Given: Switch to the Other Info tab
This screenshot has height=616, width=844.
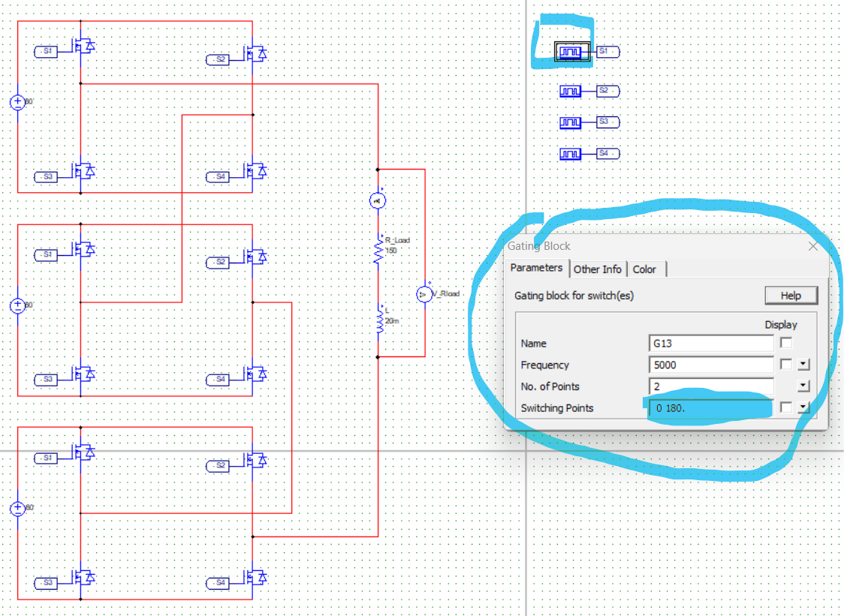Looking at the screenshot, I should [598, 269].
